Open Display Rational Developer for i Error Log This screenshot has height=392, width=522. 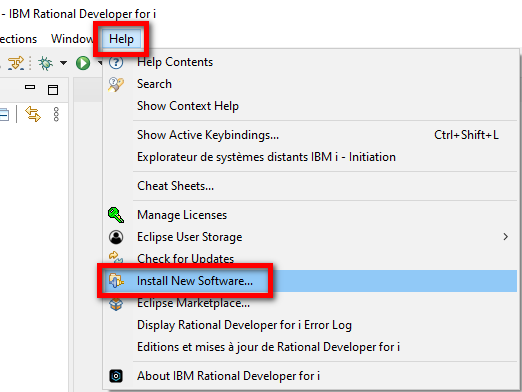[244, 325]
